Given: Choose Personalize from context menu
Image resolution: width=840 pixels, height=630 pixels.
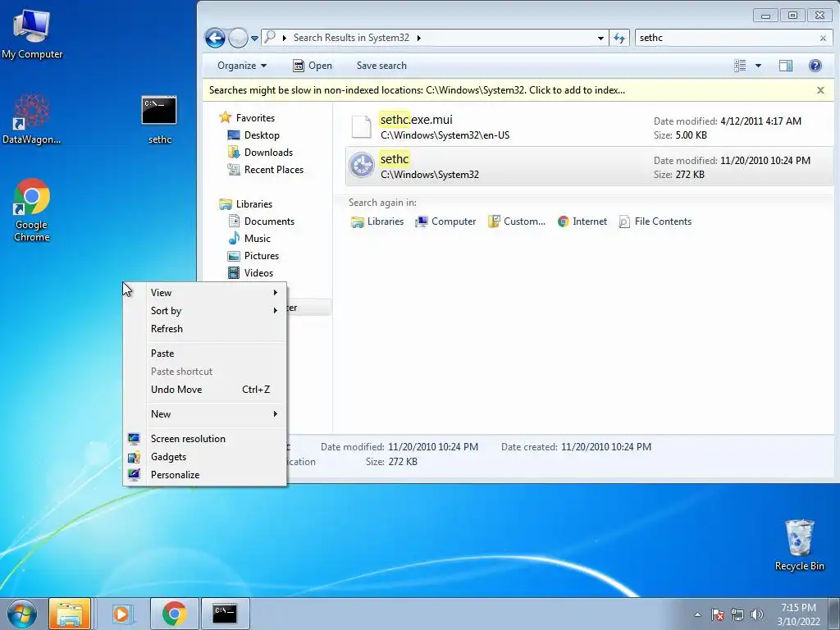Looking at the screenshot, I should [x=204, y=475].
